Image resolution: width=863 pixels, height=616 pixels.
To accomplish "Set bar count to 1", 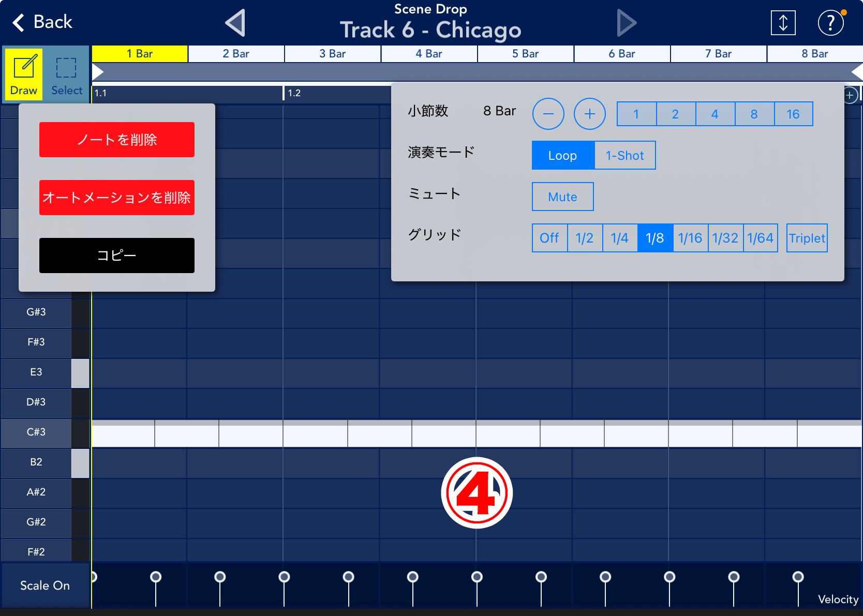I will tap(636, 114).
